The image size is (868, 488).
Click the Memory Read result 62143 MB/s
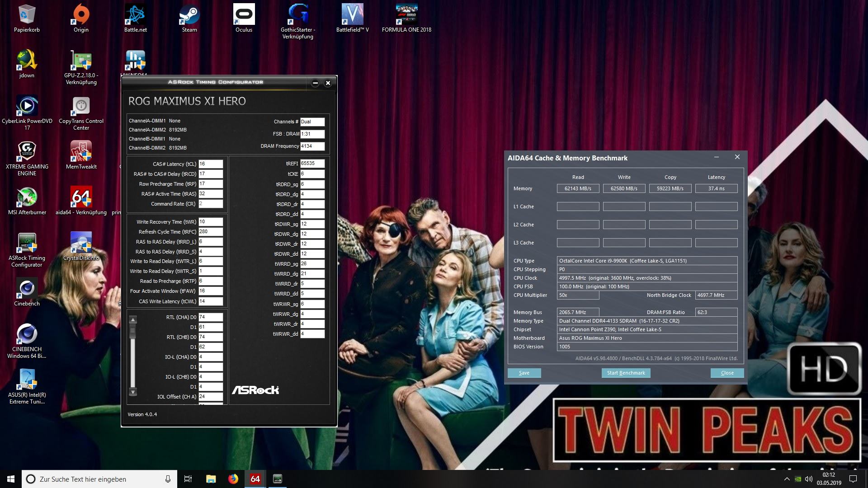tap(578, 188)
